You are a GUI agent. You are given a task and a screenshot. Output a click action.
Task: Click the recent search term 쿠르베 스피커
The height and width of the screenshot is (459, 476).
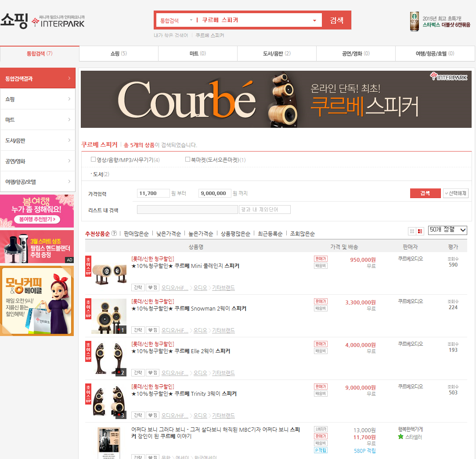pos(210,35)
